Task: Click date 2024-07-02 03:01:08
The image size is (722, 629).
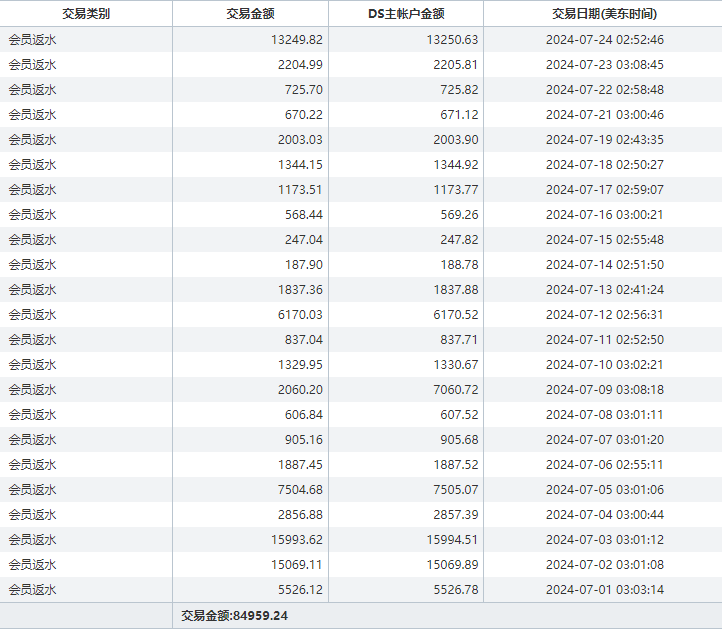Action: coord(605,565)
